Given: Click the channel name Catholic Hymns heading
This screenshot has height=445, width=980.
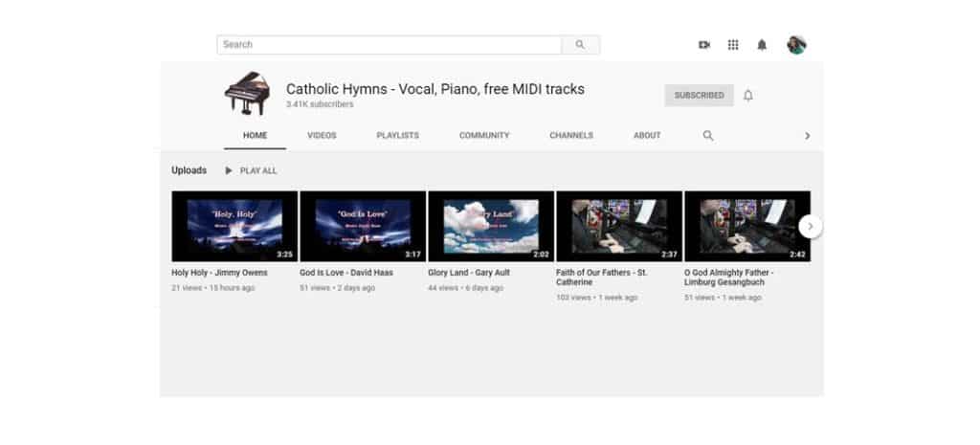Looking at the screenshot, I should point(435,89).
